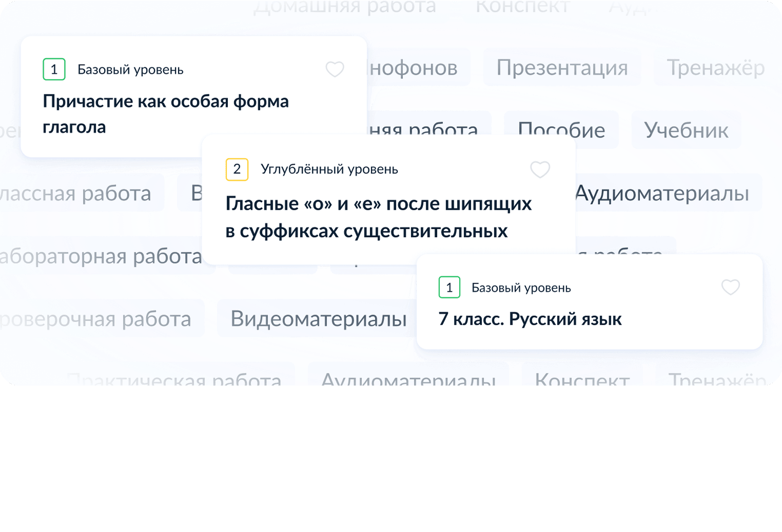Click the green «1» level badge on the top card
782x532 pixels.
[54, 69]
